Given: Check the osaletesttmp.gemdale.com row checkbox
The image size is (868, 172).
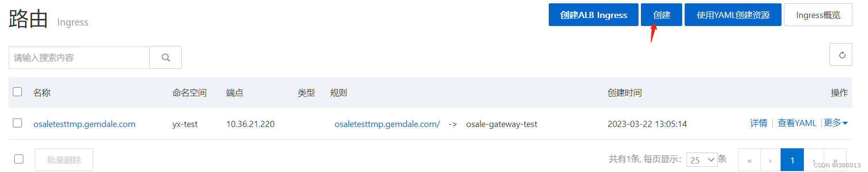Looking at the screenshot, I should pos(18,123).
